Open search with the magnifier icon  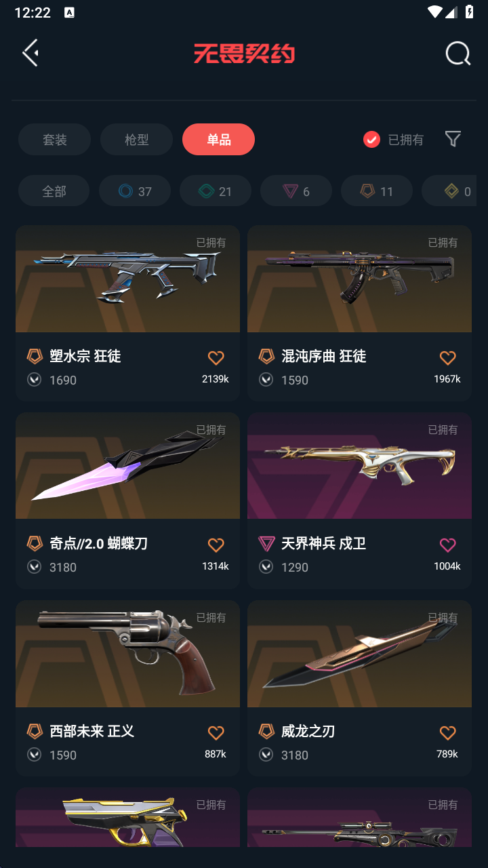tap(457, 54)
